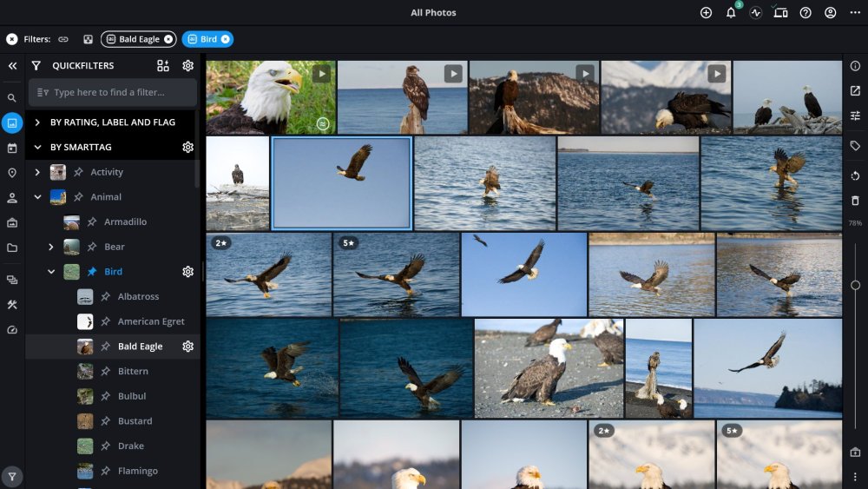Expand the Activity smart tag

[37, 172]
